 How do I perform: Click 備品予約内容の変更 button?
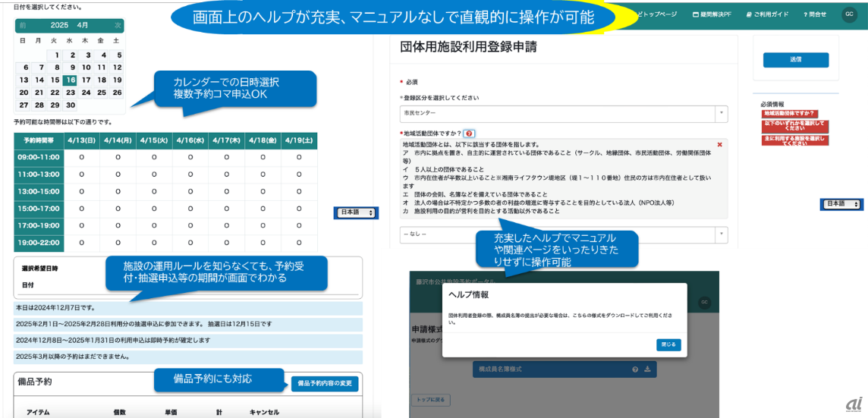(325, 384)
